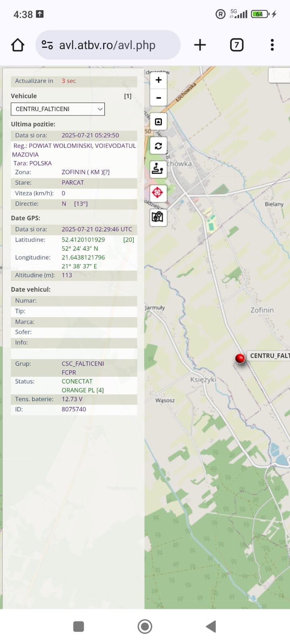Tap the Android home circle button
Image resolution: width=290 pixels, height=644 pixels.
coord(145,626)
